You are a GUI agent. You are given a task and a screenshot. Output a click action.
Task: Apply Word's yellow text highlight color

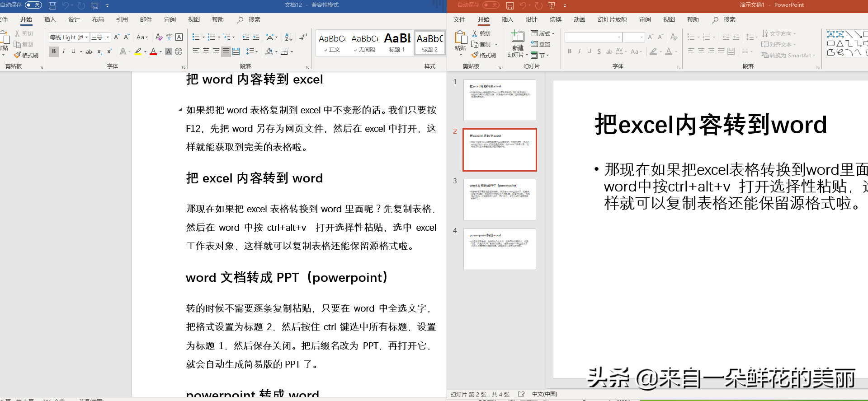[138, 51]
